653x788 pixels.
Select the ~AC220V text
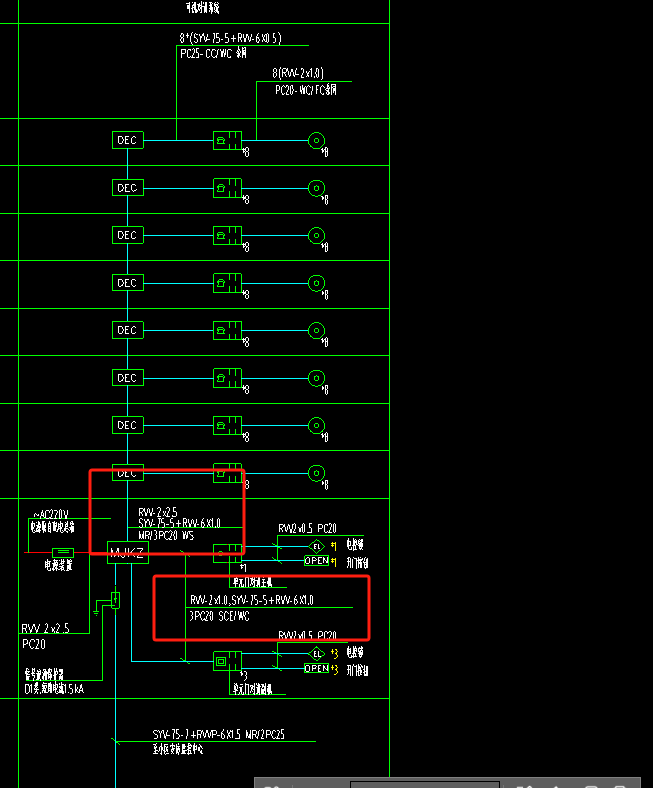point(51,515)
